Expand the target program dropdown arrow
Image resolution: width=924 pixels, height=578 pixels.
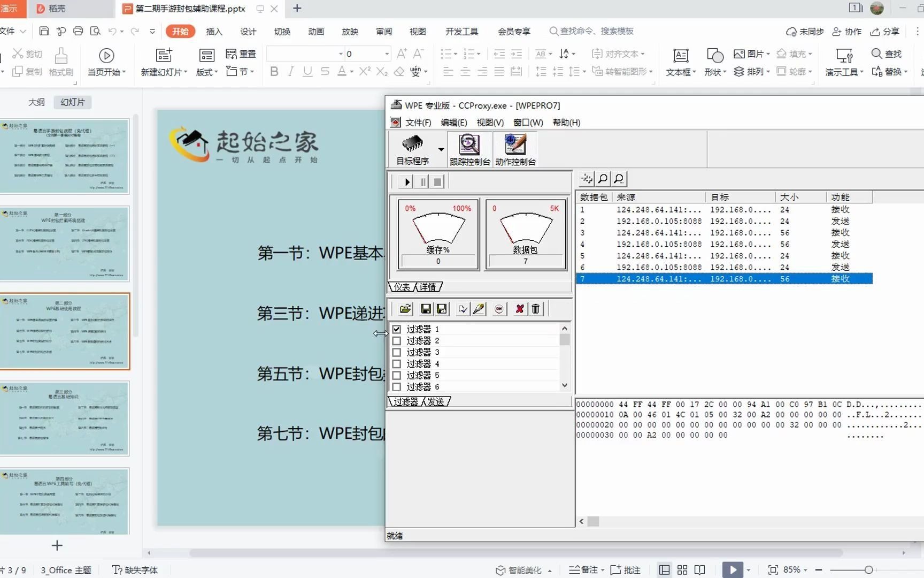(441, 149)
